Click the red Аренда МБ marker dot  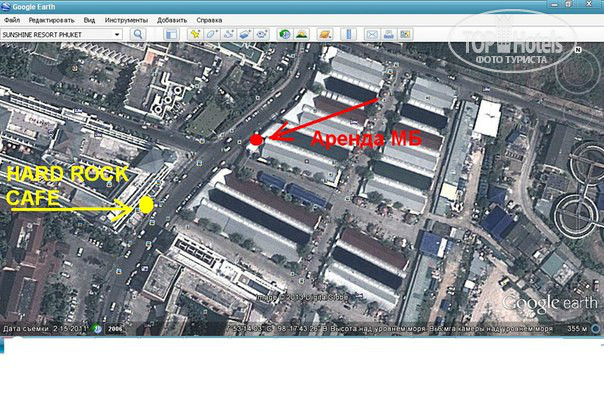[x=257, y=140]
